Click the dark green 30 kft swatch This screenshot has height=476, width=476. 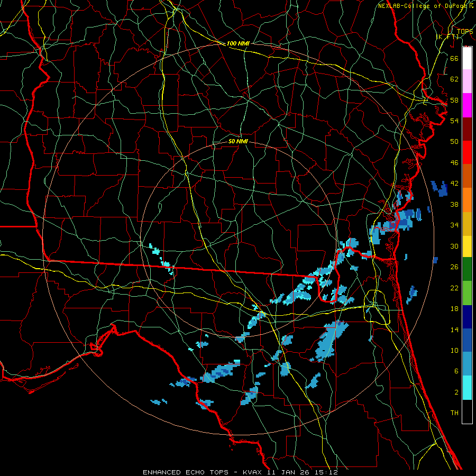(467, 269)
